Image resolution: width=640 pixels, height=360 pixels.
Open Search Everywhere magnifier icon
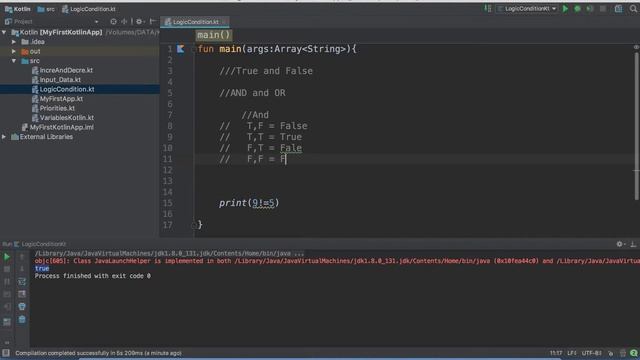[633, 9]
